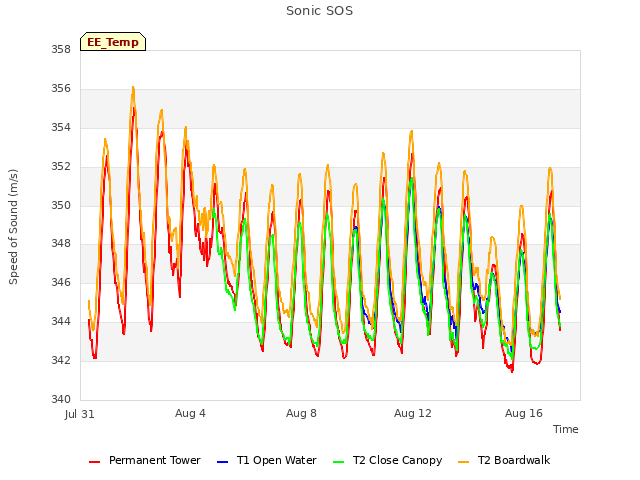Click the 356 y-axis tick label
The width and height of the screenshot is (640, 480).
61,89
